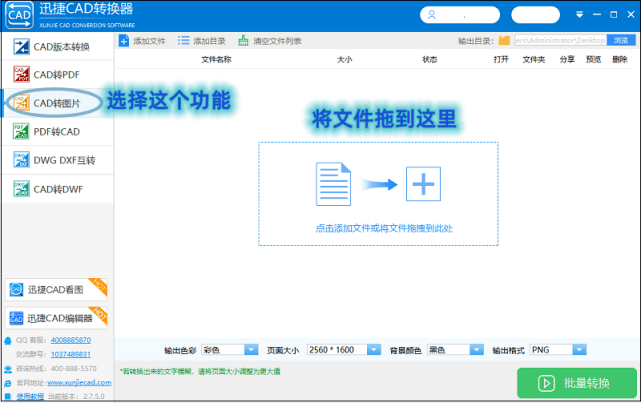Click the user account icon in title bar

432,15
